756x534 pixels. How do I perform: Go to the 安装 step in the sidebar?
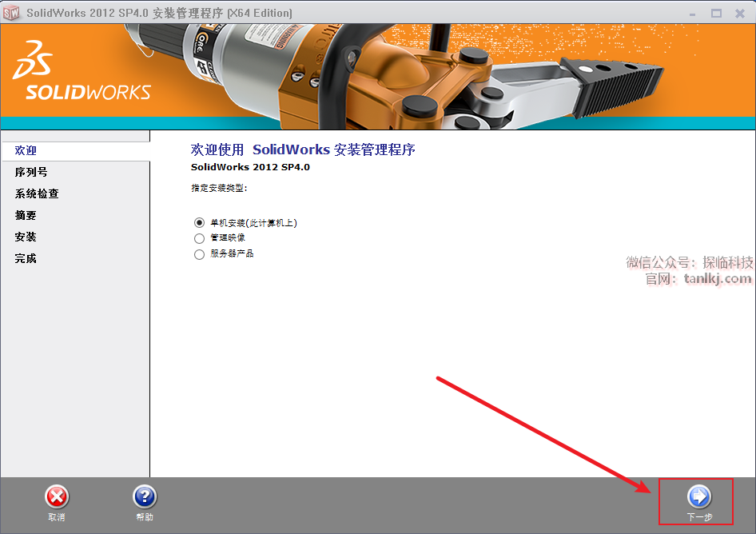(x=26, y=237)
